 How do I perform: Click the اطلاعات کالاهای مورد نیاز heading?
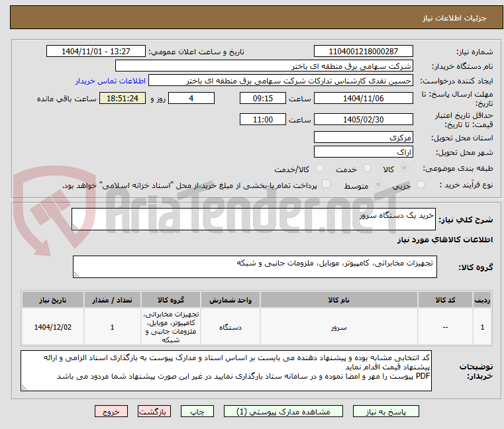(x=445, y=240)
